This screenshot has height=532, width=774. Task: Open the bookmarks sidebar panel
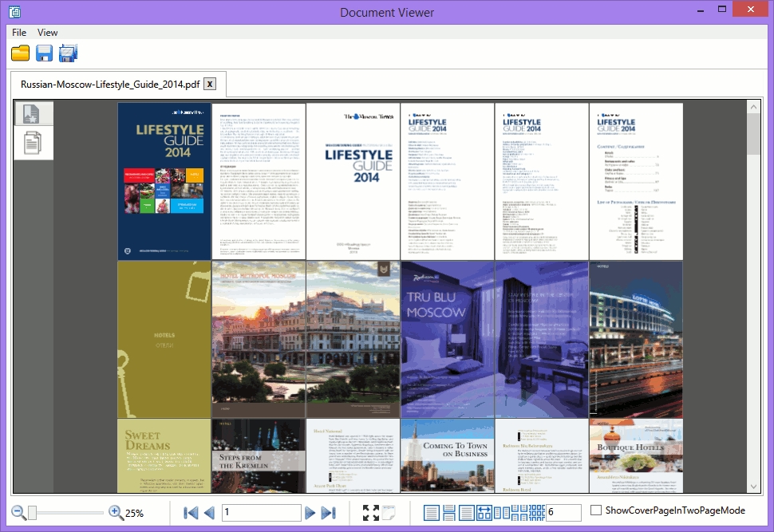33,113
